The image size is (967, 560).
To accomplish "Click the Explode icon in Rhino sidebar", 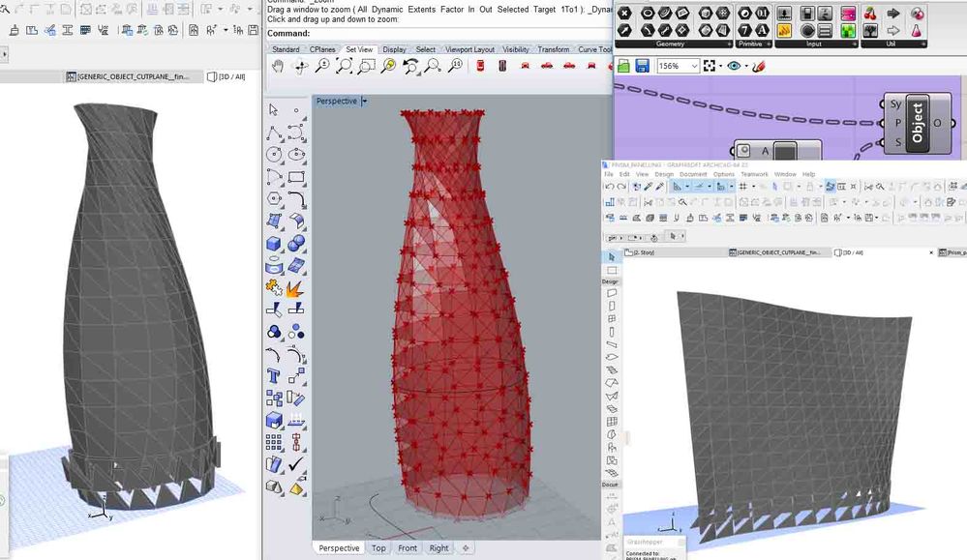I will point(296,287).
